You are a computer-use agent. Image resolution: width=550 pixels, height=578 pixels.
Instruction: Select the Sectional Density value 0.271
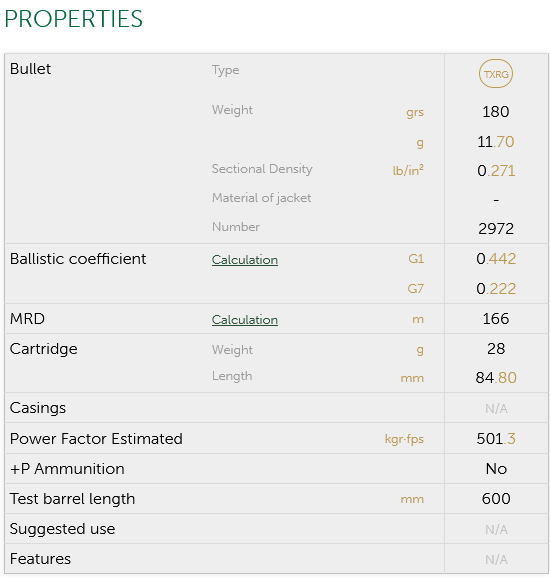point(496,171)
